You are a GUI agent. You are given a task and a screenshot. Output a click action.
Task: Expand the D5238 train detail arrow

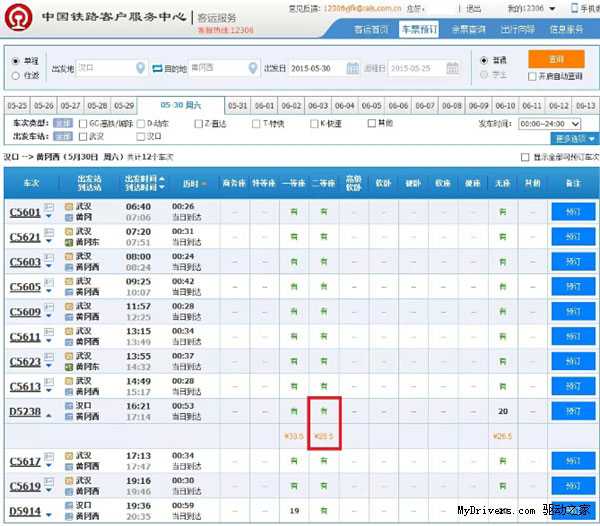coord(49,414)
